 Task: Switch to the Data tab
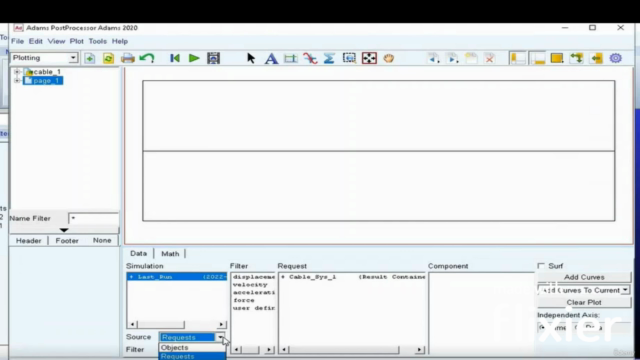click(138, 253)
